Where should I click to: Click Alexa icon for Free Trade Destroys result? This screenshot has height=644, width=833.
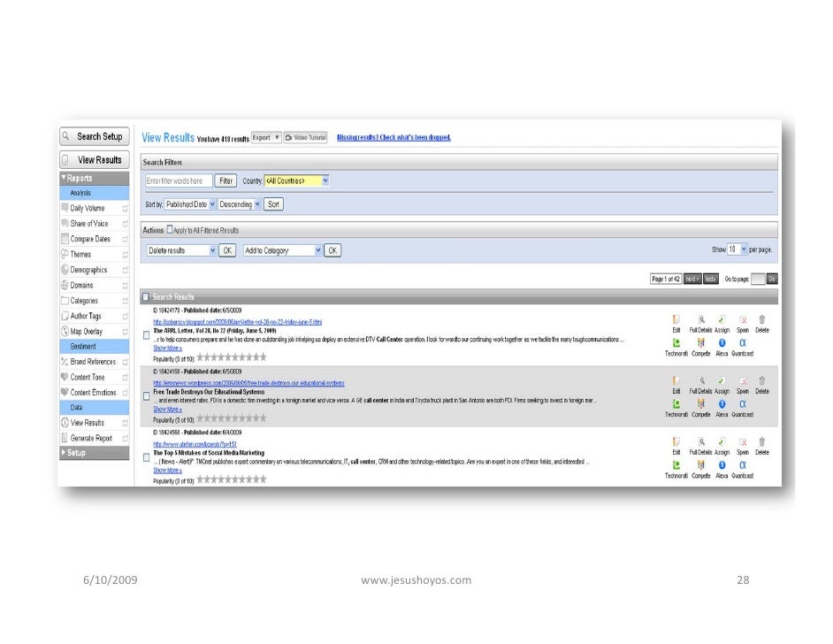click(722, 404)
